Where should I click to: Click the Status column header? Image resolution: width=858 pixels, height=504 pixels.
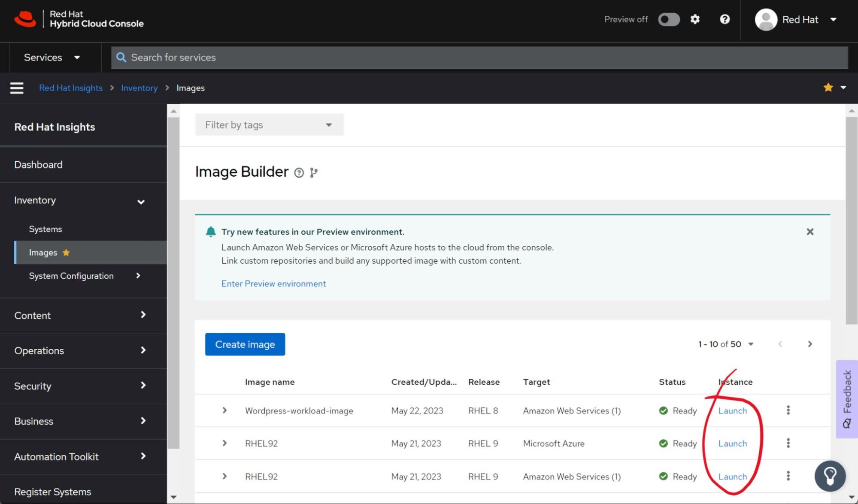coord(672,382)
